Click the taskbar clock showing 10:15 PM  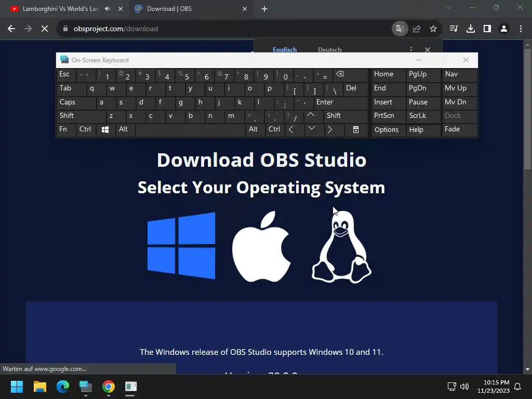[x=493, y=387]
